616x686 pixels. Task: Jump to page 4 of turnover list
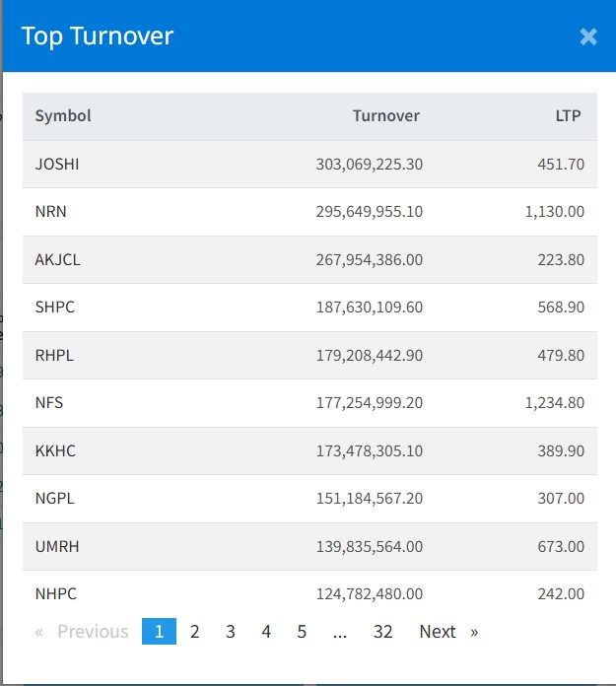tap(266, 632)
